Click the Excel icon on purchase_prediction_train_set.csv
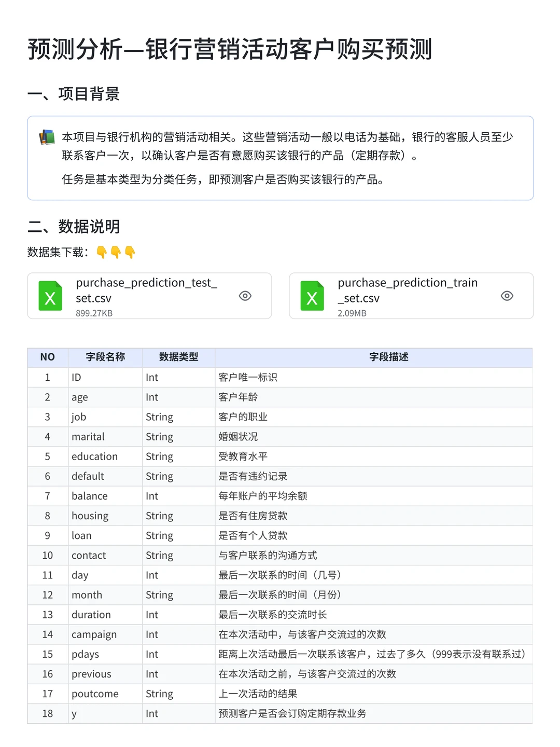 312,296
